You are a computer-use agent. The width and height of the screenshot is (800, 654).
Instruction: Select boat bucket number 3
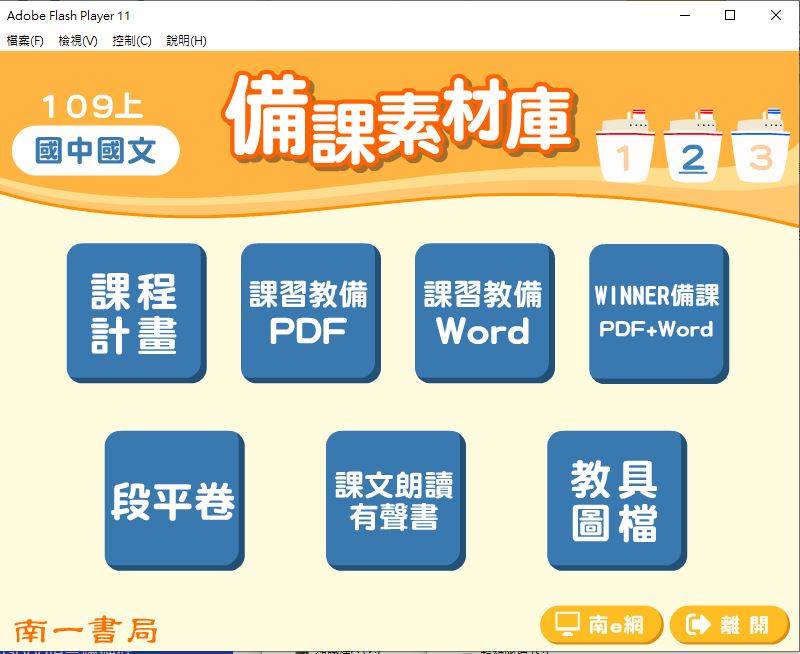tap(761, 147)
